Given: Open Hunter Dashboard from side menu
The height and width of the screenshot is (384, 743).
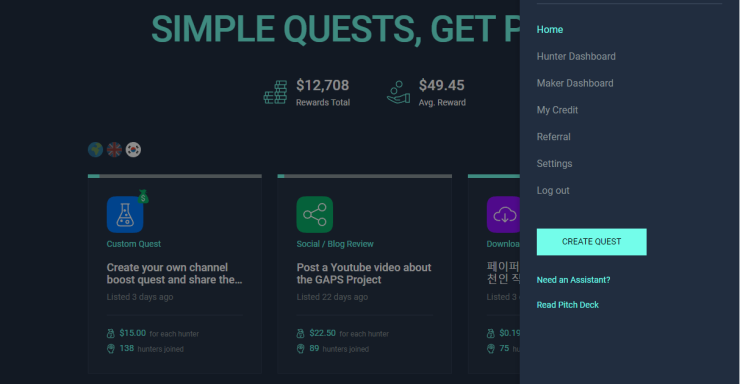Looking at the screenshot, I should point(576,56).
